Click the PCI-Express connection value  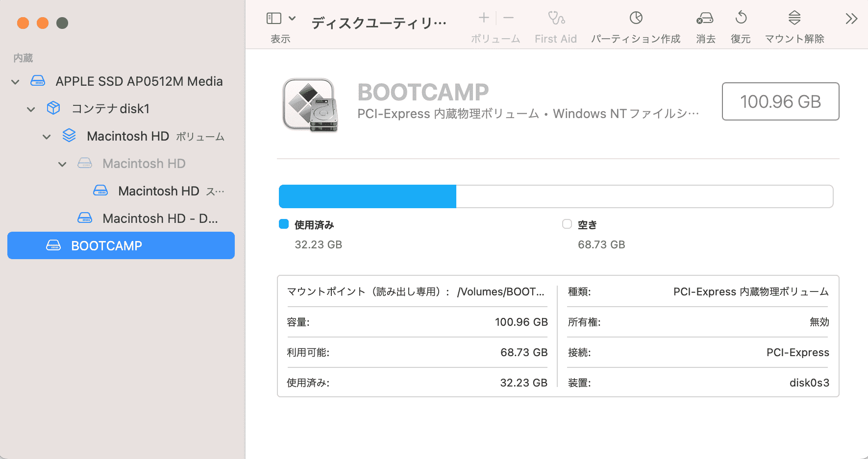798,352
